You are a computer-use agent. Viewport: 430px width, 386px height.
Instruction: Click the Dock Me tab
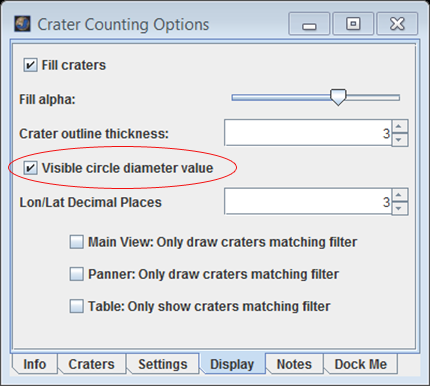pos(361,364)
